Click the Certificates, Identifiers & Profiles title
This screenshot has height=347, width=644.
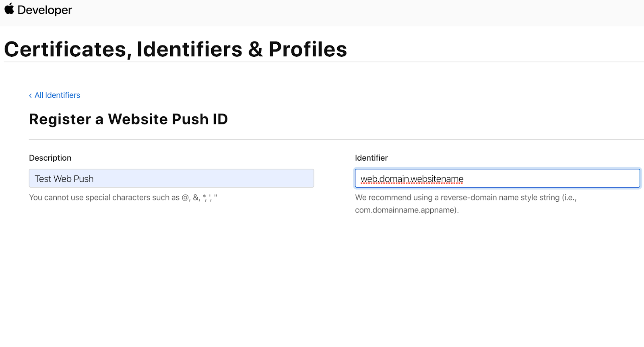175,49
